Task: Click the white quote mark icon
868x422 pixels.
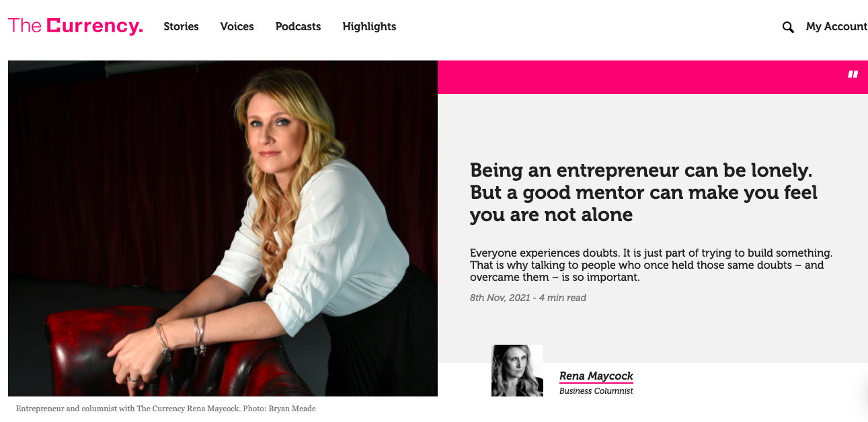Action: click(x=853, y=75)
